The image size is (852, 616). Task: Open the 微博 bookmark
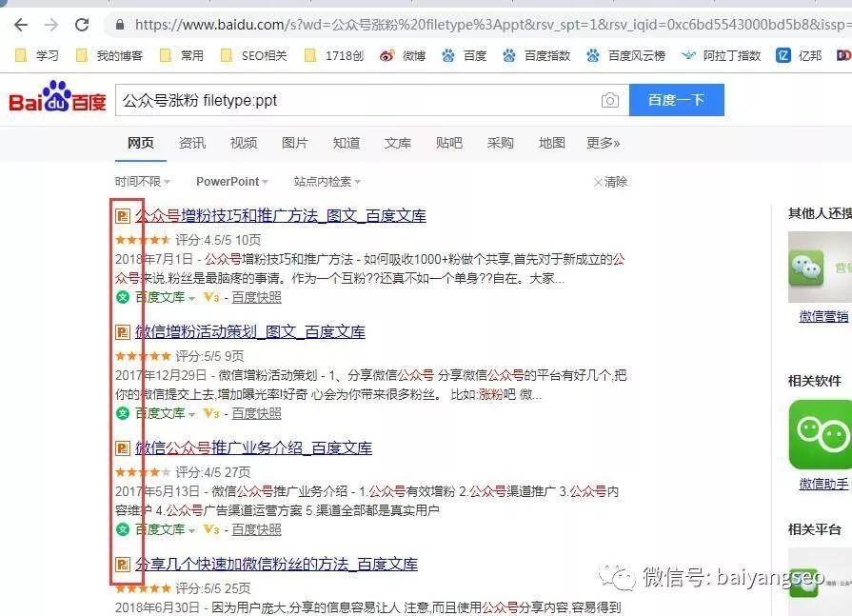(x=403, y=55)
